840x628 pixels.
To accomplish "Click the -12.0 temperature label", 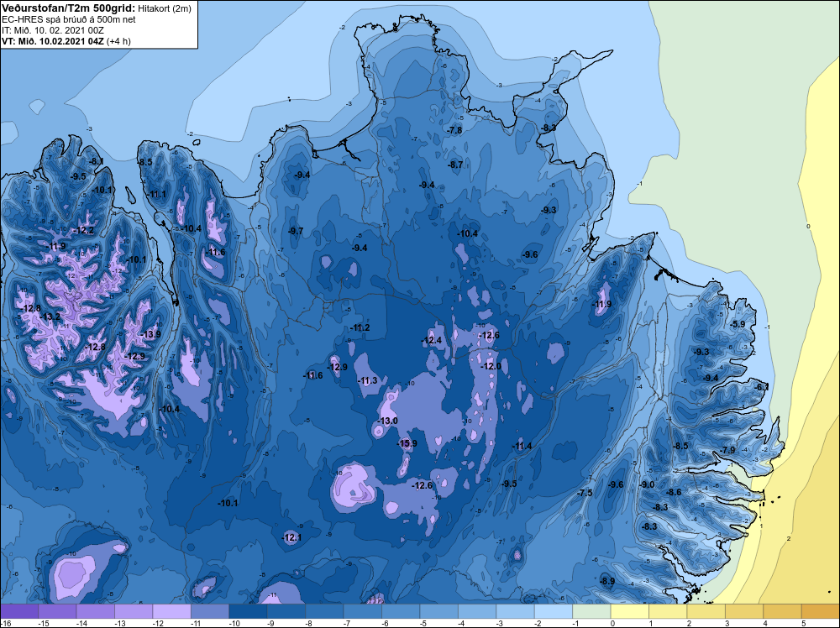I will click(491, 367).
